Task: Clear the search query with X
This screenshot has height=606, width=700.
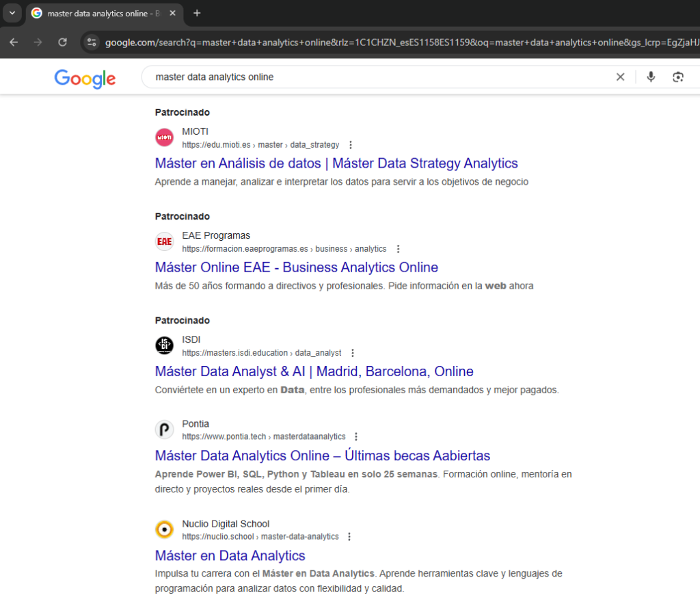Action: (x=620, y=77)
